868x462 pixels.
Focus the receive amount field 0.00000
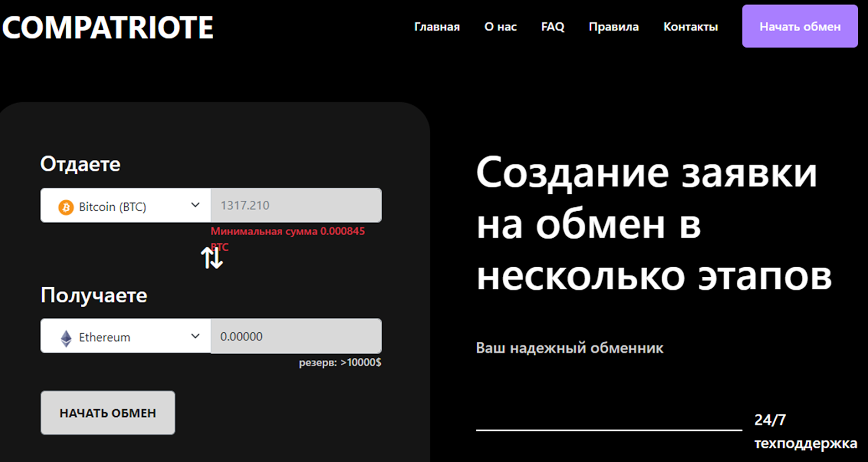[x=296, y=336]
